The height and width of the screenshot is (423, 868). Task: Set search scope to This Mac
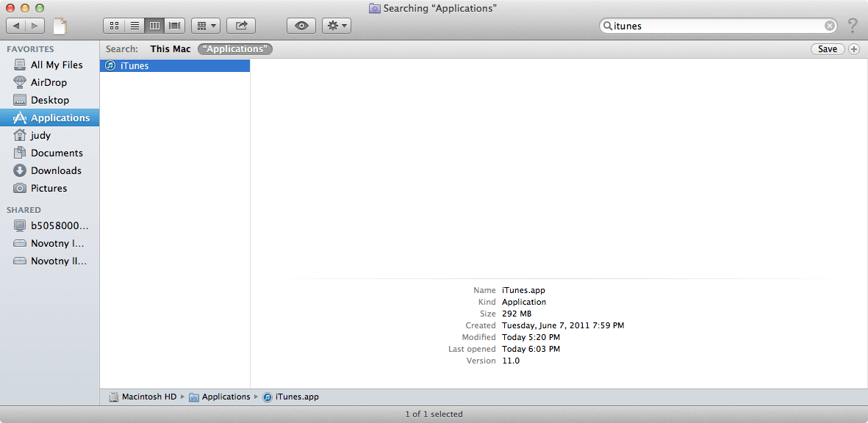click(171, 49)
